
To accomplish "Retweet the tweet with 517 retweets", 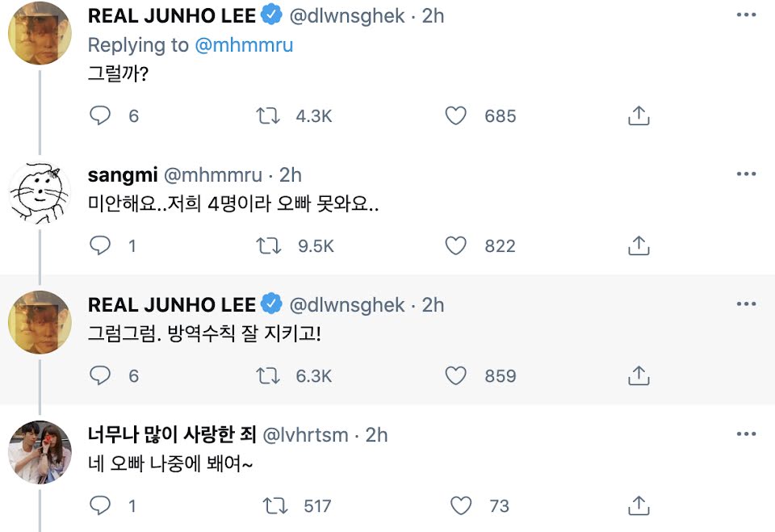I will pyautogui.click(x=275, y=505).
